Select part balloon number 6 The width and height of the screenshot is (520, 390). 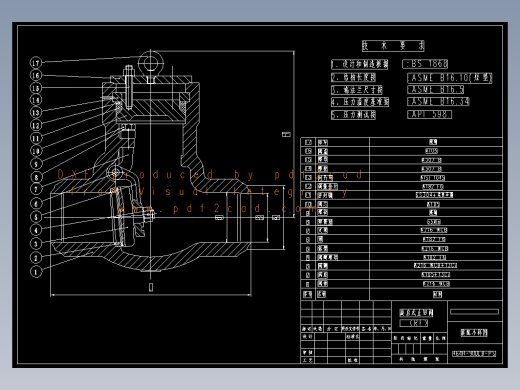tap(36, 203)
